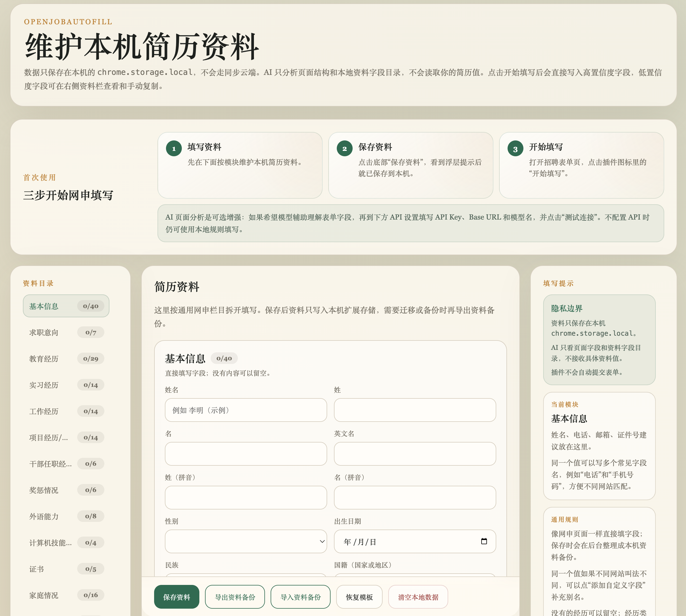Screen dimensions: 686x616
Task: Click the 保存资料 button
Action: click(x=176, y=597)
